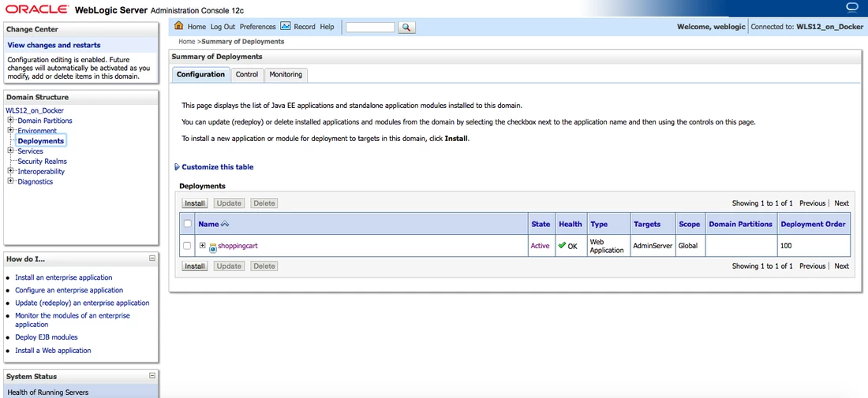Open Monitor the modules help link

(x=73, y=320)
